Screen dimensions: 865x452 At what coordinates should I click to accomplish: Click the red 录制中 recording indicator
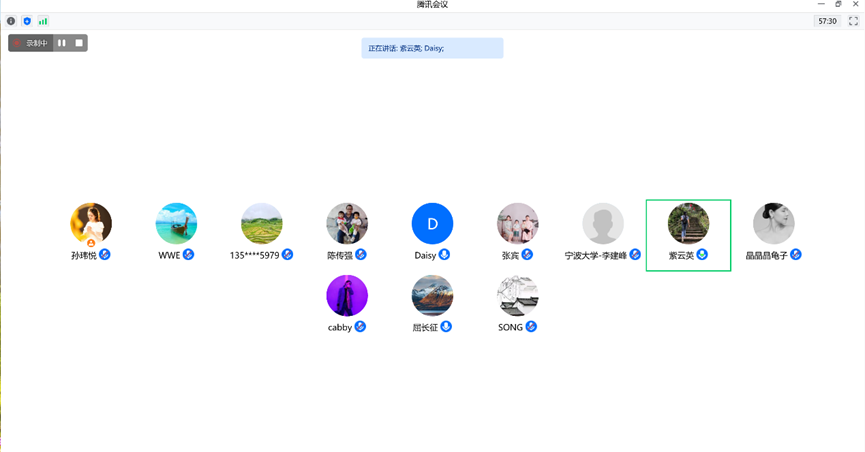pyautogui.click(x=31, y=43)
